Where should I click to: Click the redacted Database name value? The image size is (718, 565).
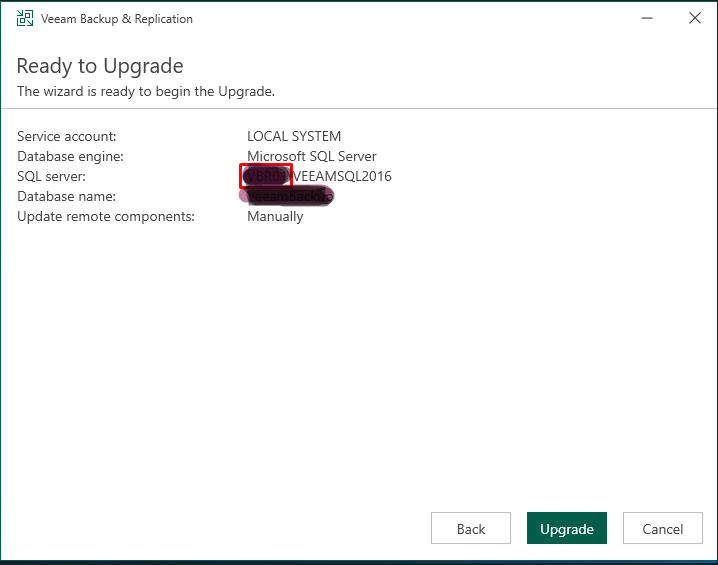tap(287, 196)
